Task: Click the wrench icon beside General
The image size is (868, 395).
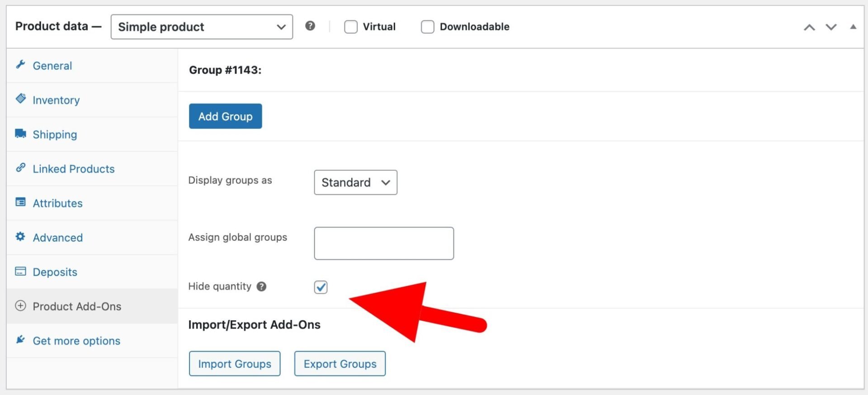Action: 20,65
